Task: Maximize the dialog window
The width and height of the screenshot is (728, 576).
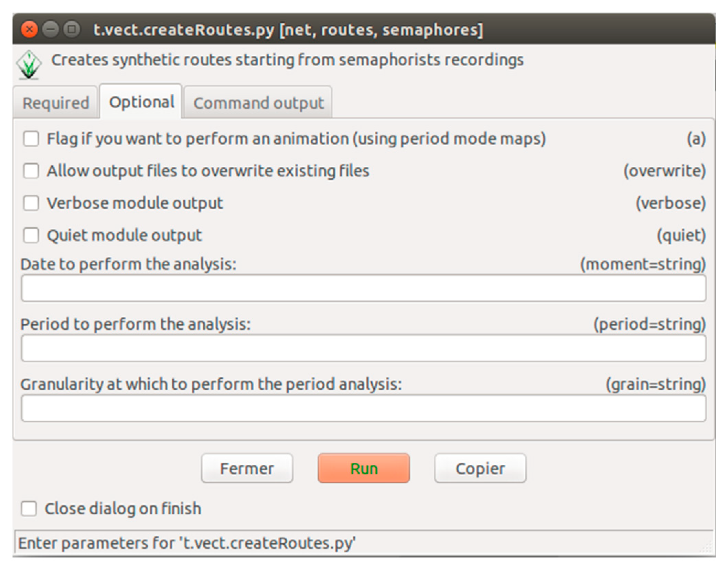Action: click(x=72, y=30)
